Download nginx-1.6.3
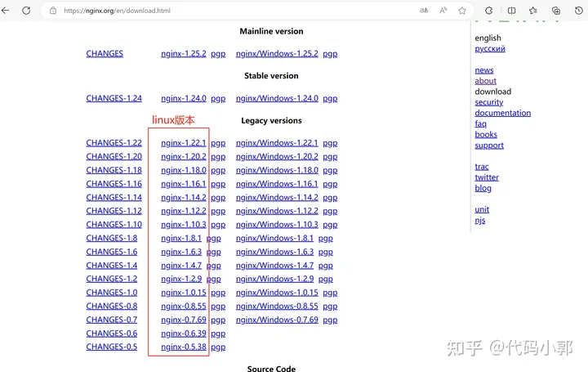Viewport: 588px width, 372px height. pos(181,252)
